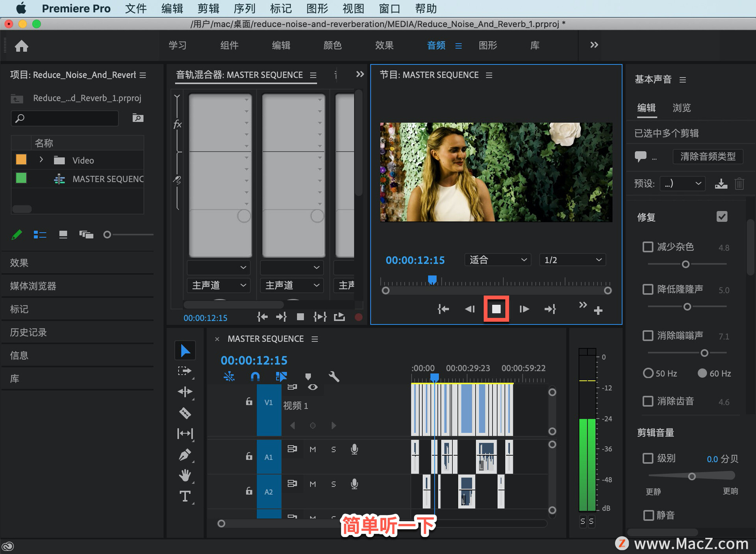
Task: Open the Program monitor button editor plus
Action: [x=598, y=311]
